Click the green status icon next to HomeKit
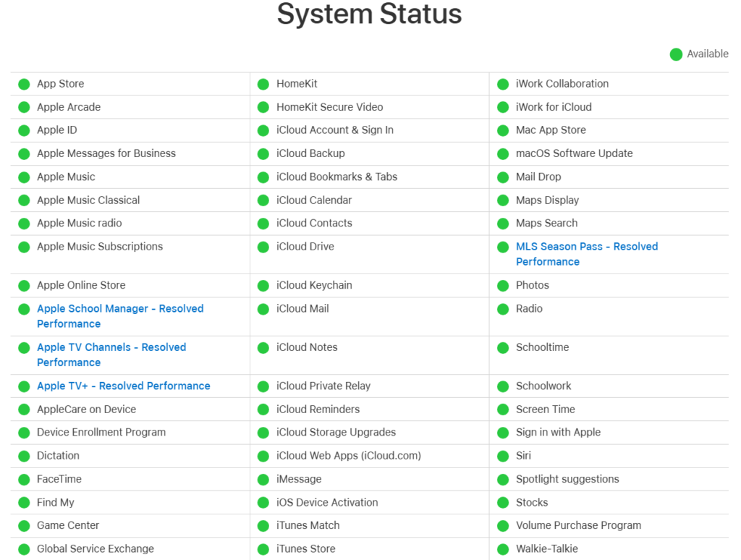Viewport: 741px width, 560px height. [x=263, y=84]
